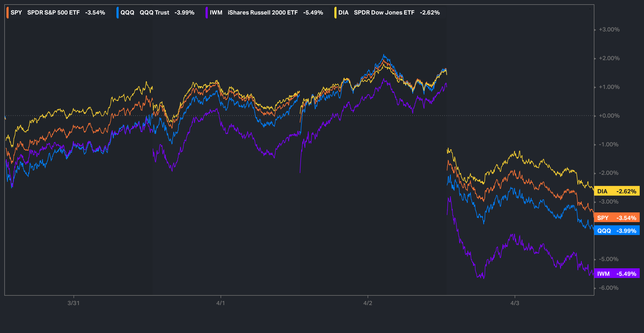The width and height of the screenshot is (644, 333).
Task: Click the purple IWM color bar in legend
Action: (207, 13)
